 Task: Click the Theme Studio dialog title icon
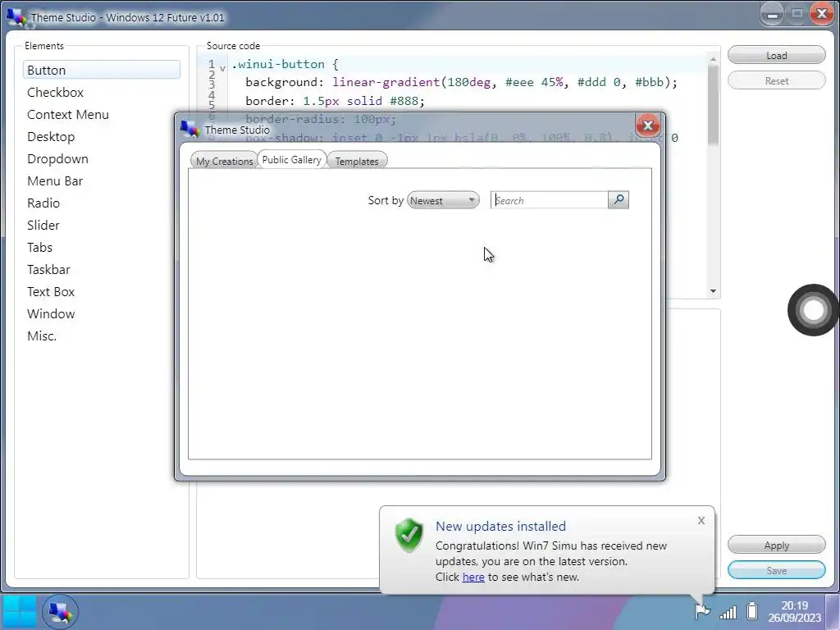pyautogui.click(x=190, y=129)
